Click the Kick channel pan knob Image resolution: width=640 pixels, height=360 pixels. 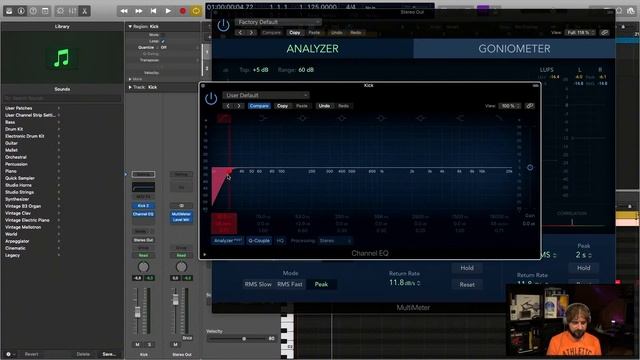143,267
